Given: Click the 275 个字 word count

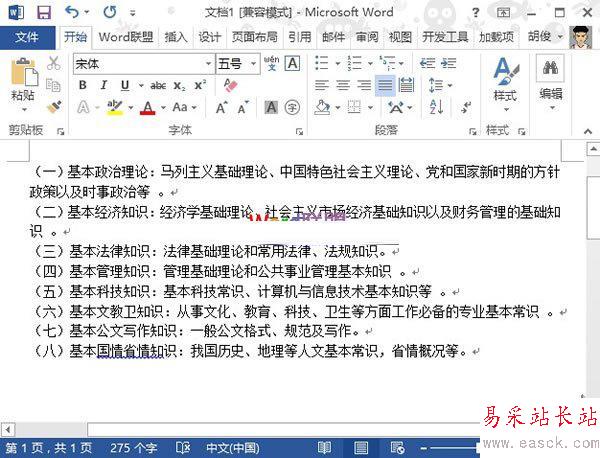Looking at the screenshot, I should pos(134,448).
